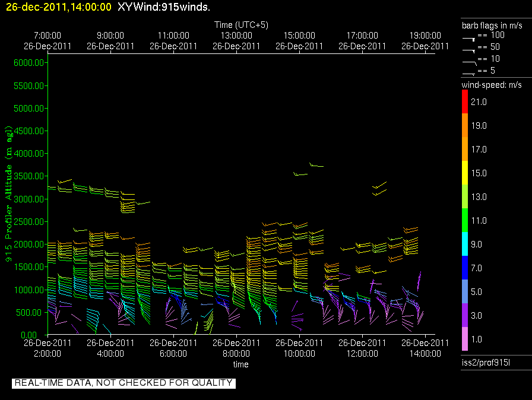
Task: Click the purple 3.0 color bar segment
Action: pyautogui.click(x=465, y=315)
